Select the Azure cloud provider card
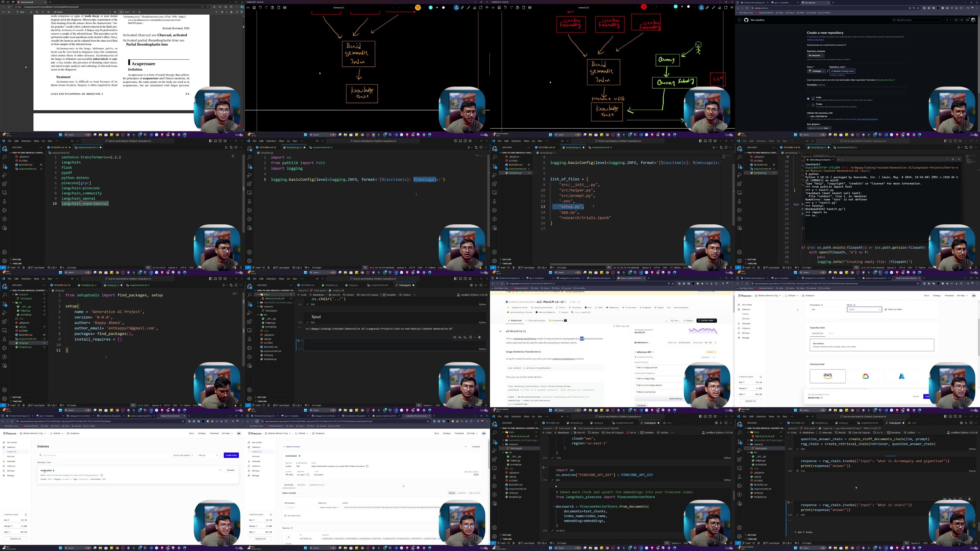The image size is (980, 551). click(902, 377)
